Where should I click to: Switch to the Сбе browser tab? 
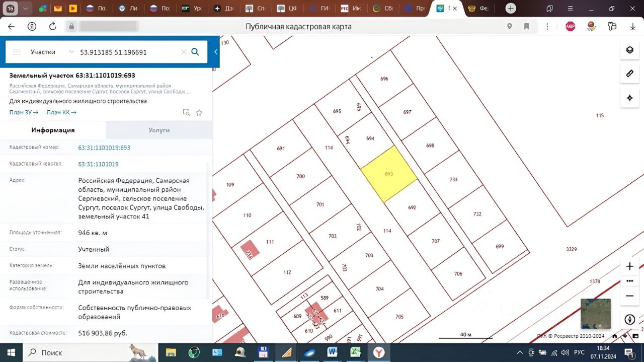pos(384,9)
